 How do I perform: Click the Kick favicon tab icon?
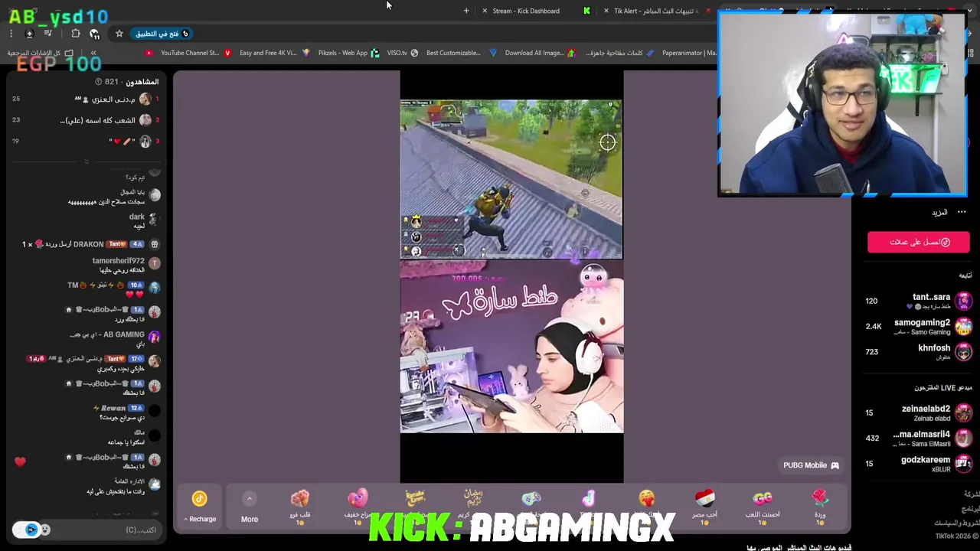[586, 11]
